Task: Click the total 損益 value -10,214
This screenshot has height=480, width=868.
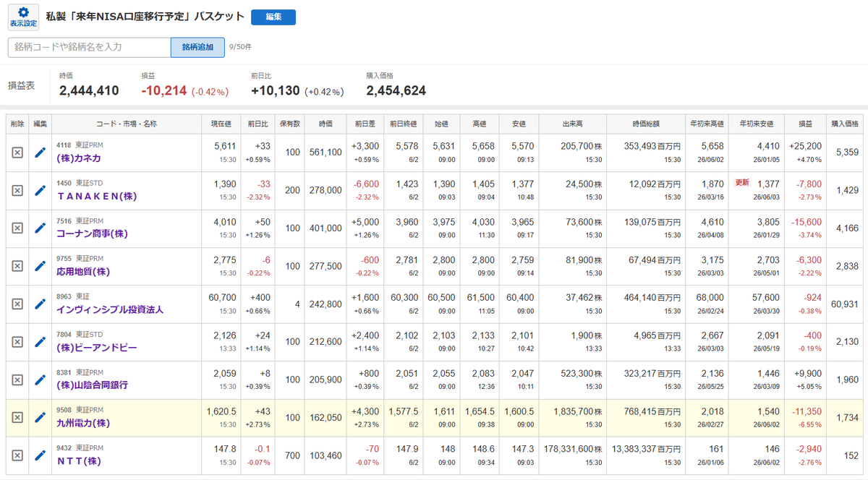Action: click(x=164, y=90)
